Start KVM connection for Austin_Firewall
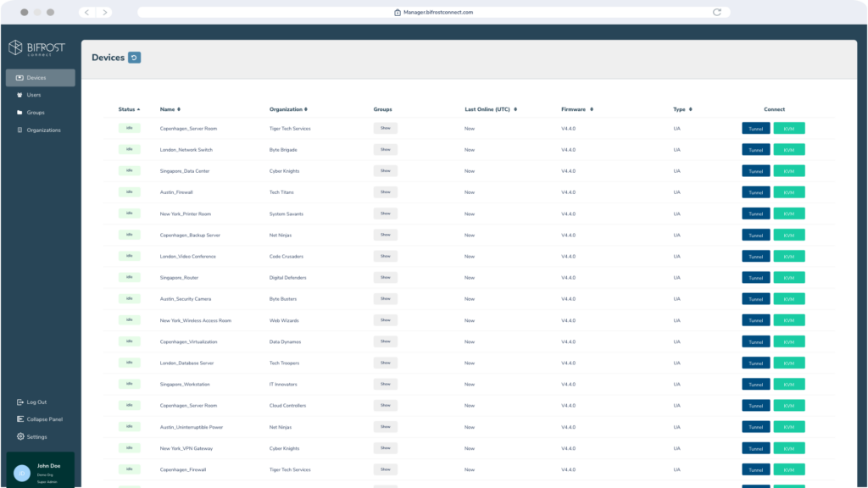Viewport: 868px width, 488px height. (x=789, y=192)
